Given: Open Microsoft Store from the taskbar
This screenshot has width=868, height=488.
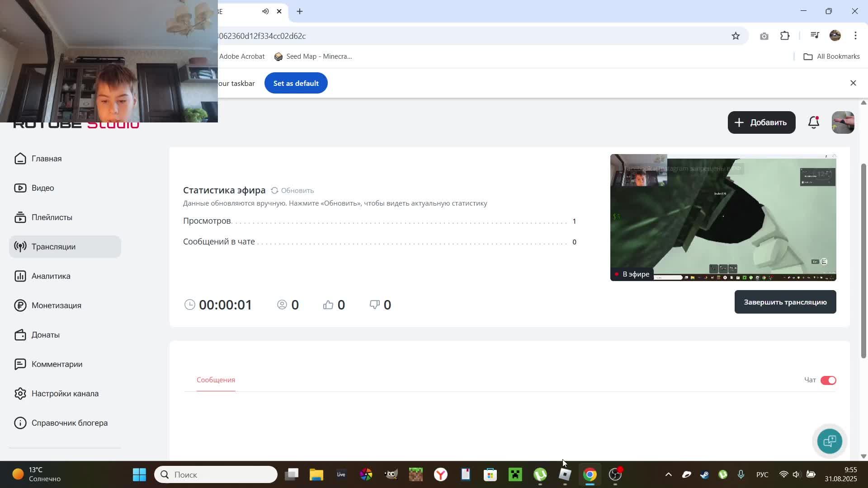Looking at the screenshot, I should [x=491, y=474].
